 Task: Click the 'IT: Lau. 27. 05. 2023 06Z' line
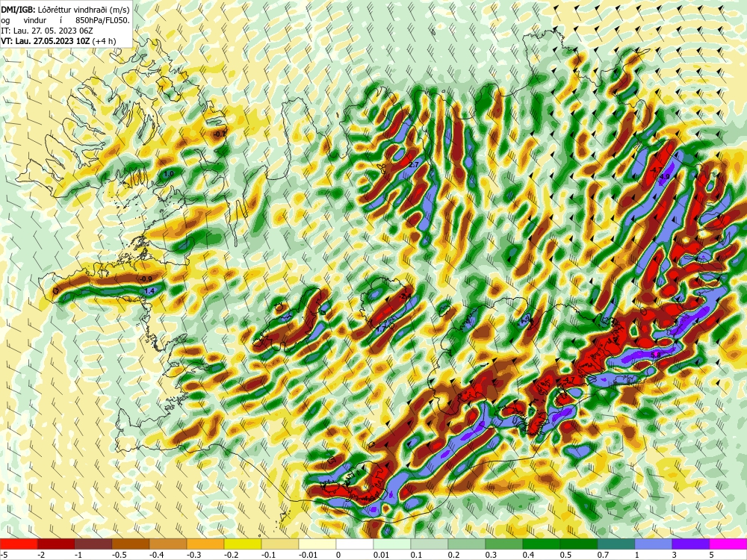[46, 31]
